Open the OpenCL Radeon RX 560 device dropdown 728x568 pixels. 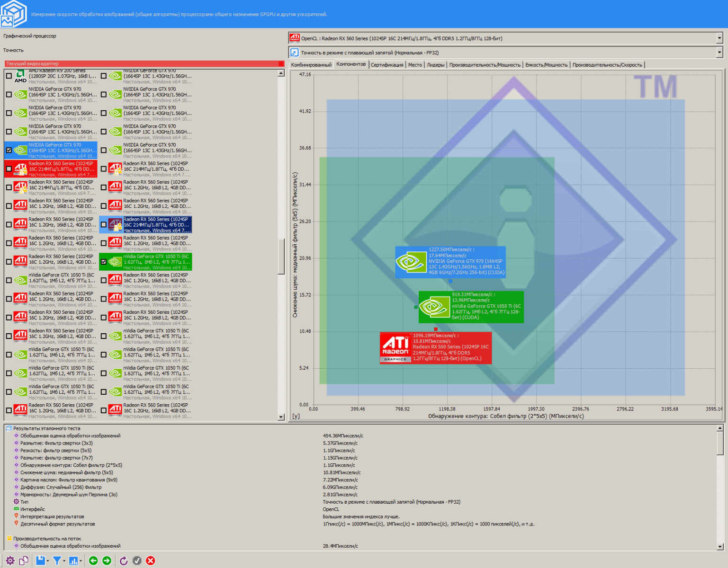[x=719, y=38]
